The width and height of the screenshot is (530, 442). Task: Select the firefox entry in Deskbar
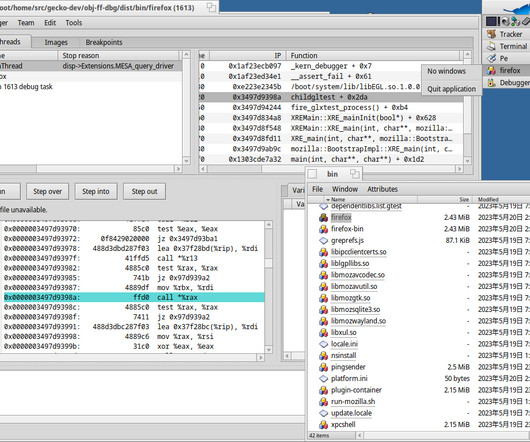click(x=506, y=70)
